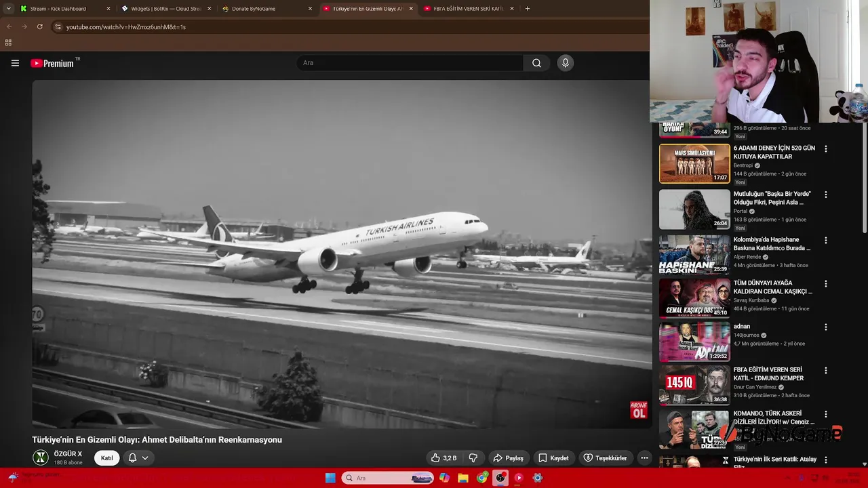Visit the Bentropi channel name
Viewport: 868px width, 488px height.
743,165
